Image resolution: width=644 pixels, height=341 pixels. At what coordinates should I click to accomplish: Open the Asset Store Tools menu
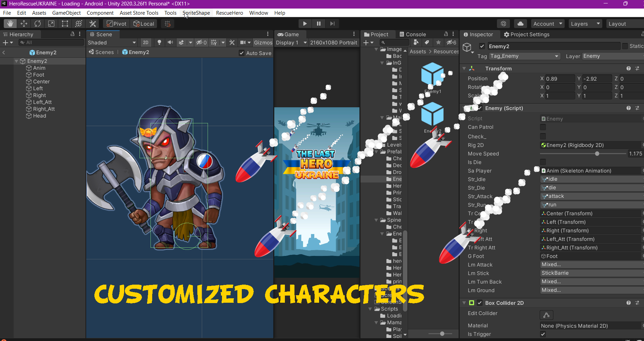coord(139,13)
